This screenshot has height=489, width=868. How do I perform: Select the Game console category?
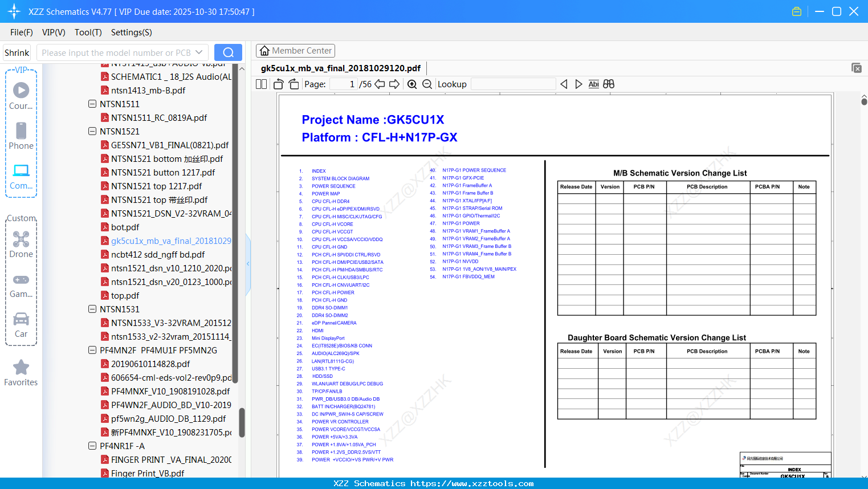pos(21,286)
